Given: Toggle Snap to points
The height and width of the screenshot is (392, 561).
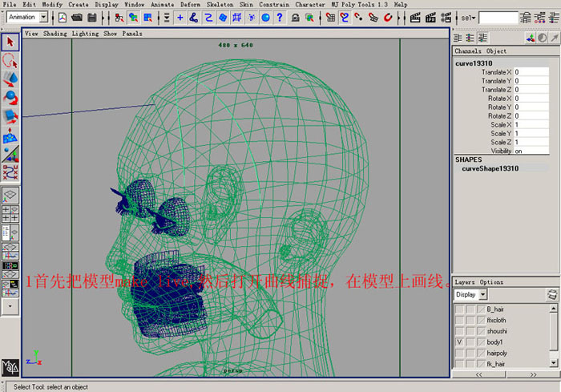Looking at the screenshot, I should click(x=358, y=18).
